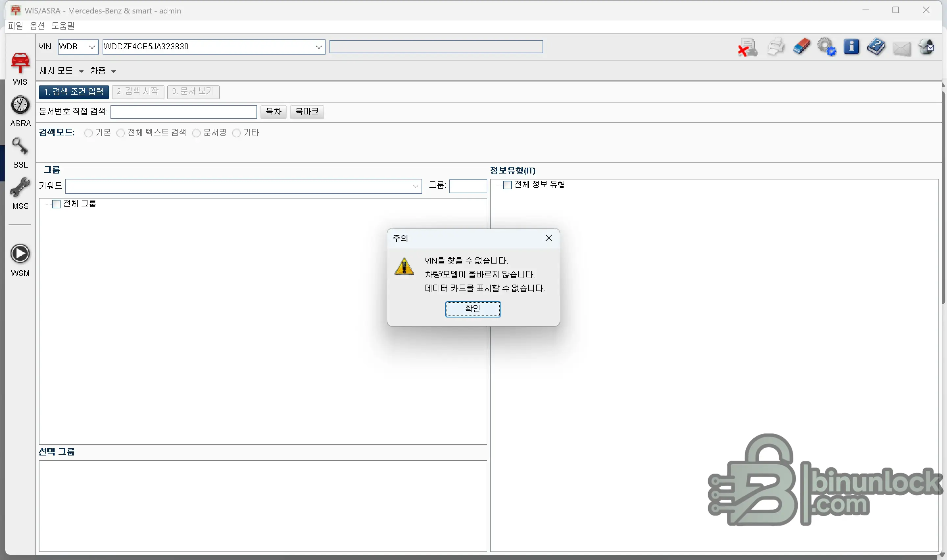This screenshot has height=560, width=947.
Task: Select the 기본 search mode radio button
Action: pos(89,132)
